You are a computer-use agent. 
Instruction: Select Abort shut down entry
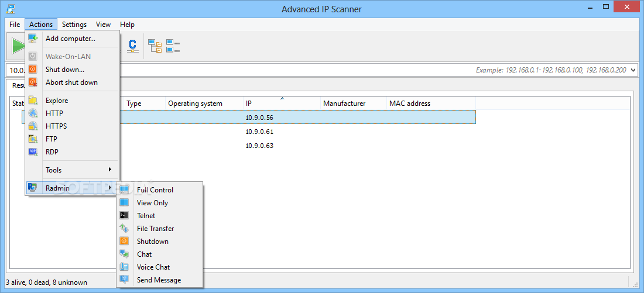72,82
